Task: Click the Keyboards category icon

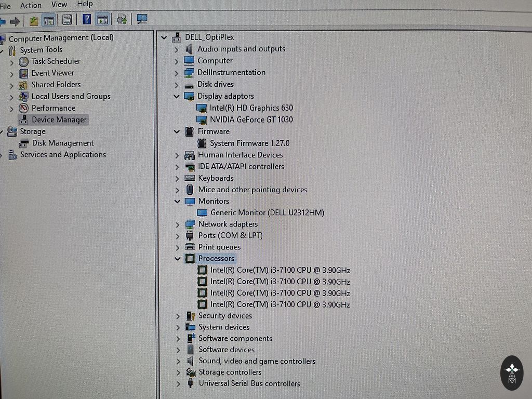Action: coord(190,178)
